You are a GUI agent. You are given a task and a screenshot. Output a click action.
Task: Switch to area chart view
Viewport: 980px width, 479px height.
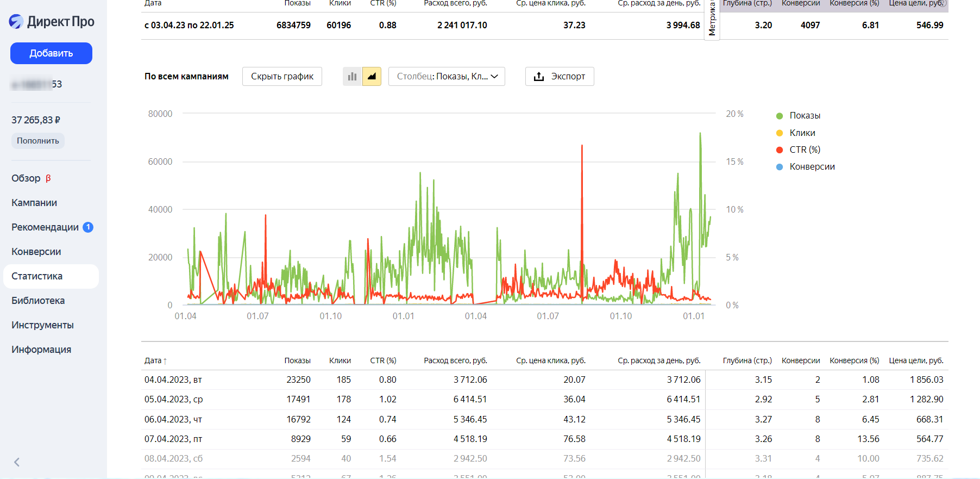(372, 77)
